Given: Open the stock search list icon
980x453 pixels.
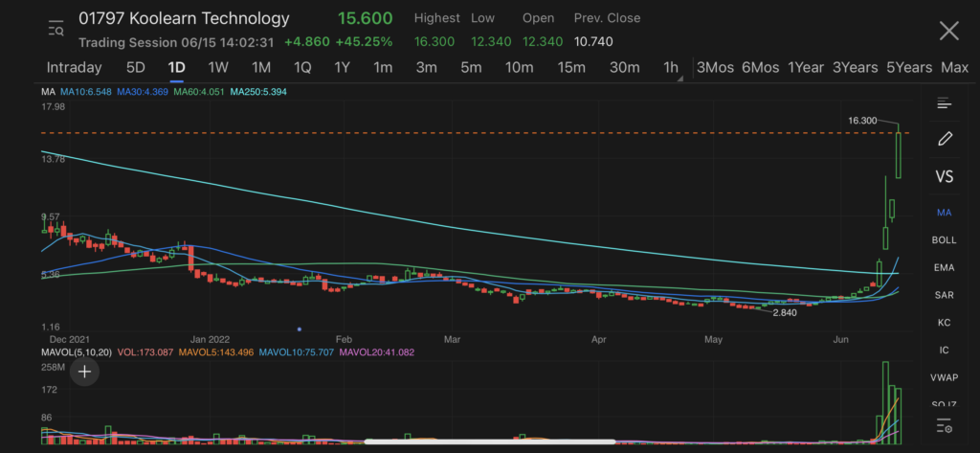Looking at the screenshot, I should [x=56, y=29].
